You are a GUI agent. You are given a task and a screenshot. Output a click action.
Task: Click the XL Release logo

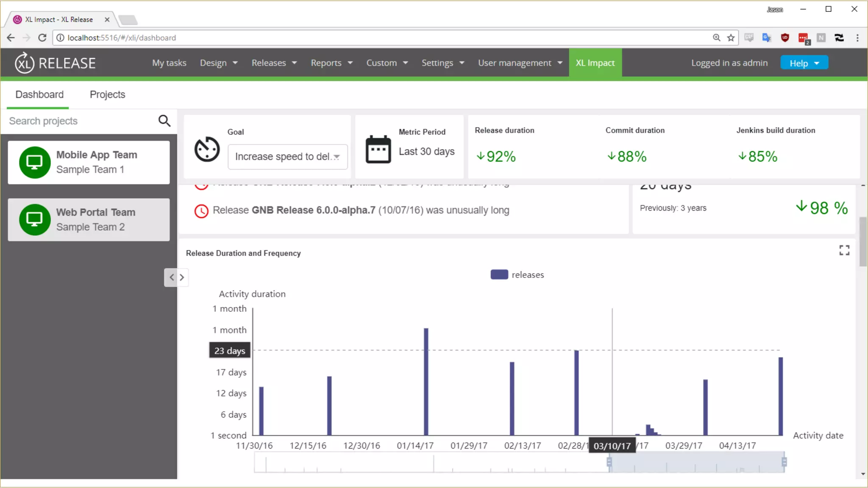[x=56, y=63]
